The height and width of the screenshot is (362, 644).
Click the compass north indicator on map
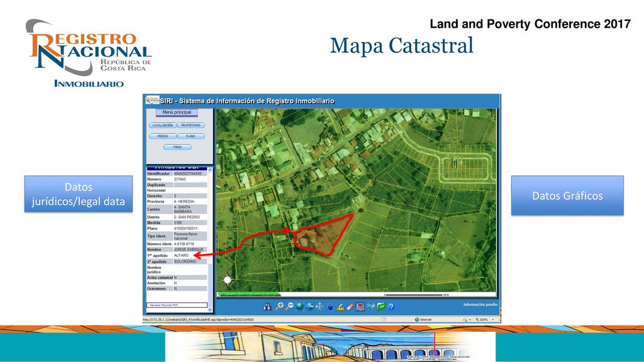tap(227, 280)
